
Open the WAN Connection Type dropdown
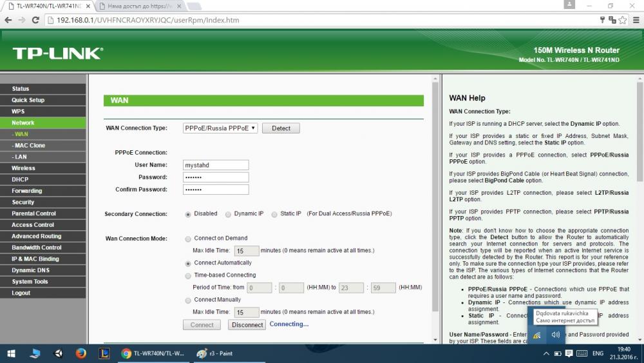click(x=220, y=128)
